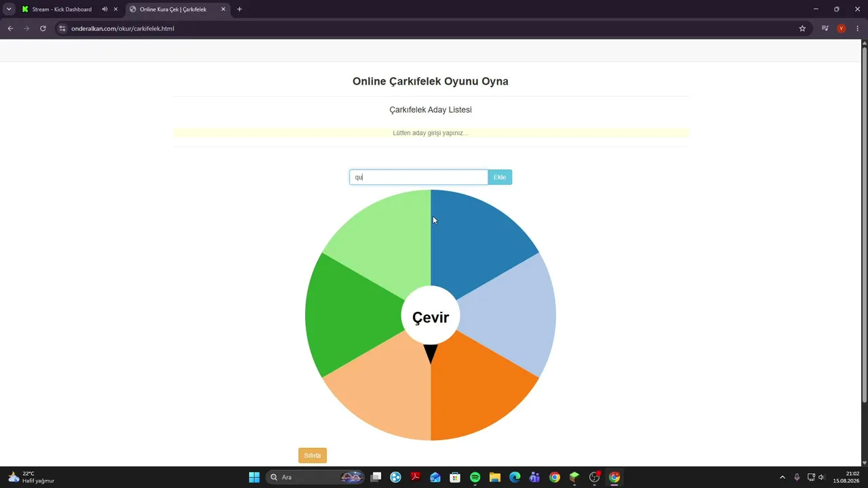868x488 pixels.
Task: Spin the wheel with the Çevir button
Action: (431, 317)
